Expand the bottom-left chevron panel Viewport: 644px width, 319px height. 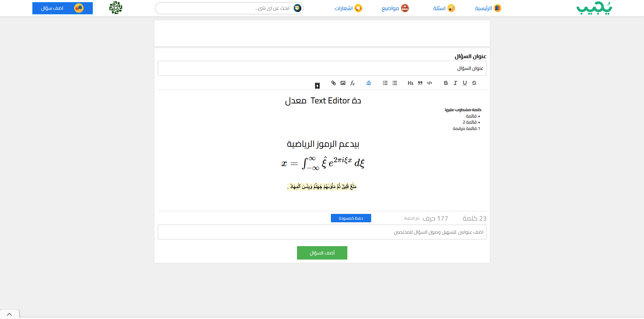pyautogui.click(x=9, y=314)
